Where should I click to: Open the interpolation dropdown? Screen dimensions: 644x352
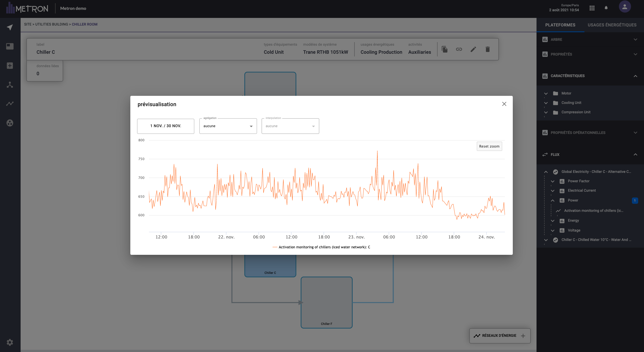[x=290, y=126]
